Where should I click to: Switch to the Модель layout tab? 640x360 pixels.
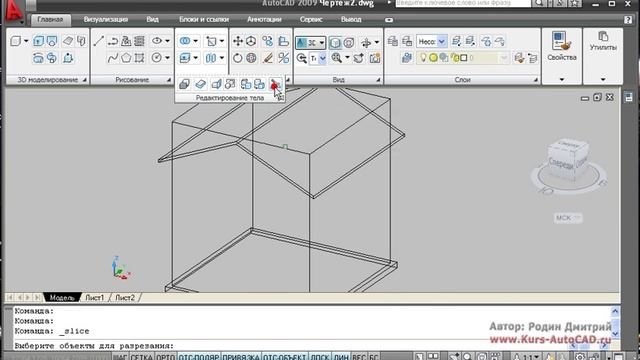pos(62,298)
